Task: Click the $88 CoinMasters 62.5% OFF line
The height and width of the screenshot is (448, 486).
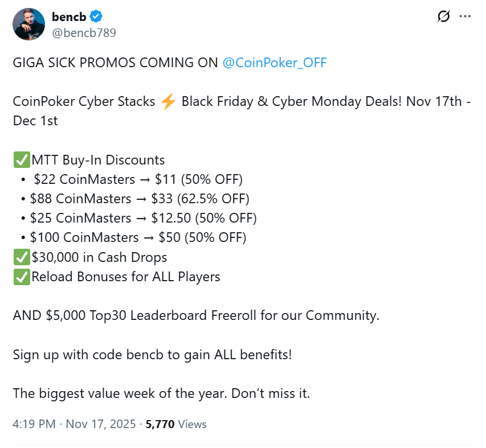Action: (140, 199)
